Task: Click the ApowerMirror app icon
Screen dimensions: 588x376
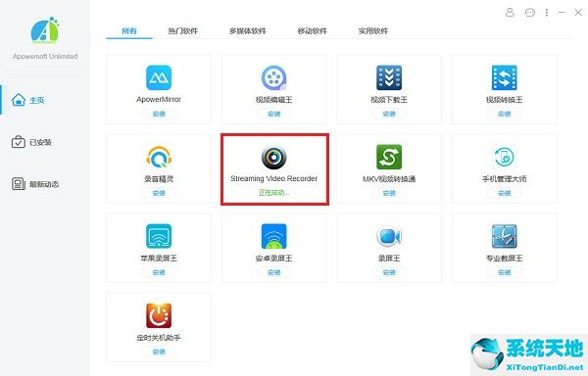Action: pos(159,77)
